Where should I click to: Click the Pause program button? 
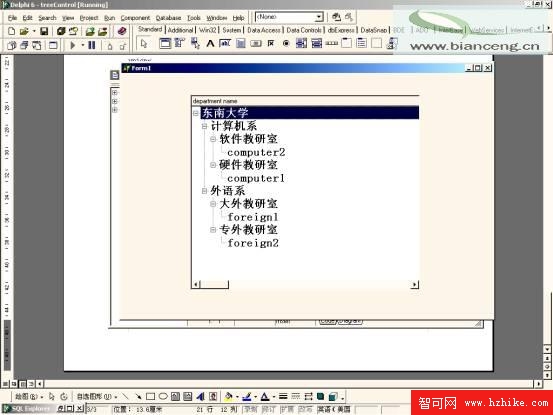coord(92,45)
